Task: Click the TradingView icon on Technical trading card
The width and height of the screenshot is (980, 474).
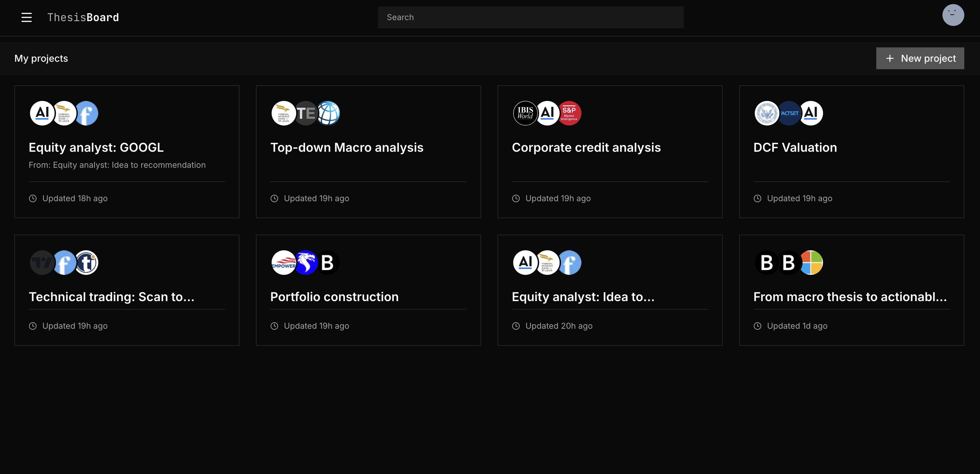Action: [x=42, y=262]
